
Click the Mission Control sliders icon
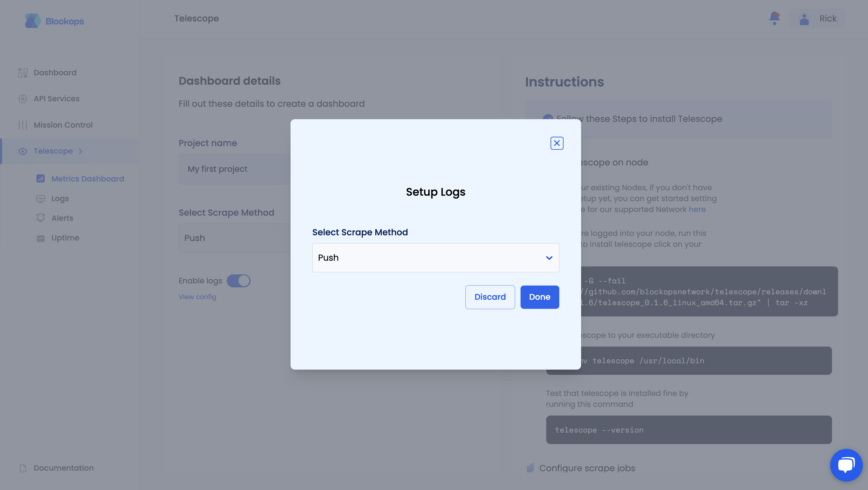coord(23,125)
